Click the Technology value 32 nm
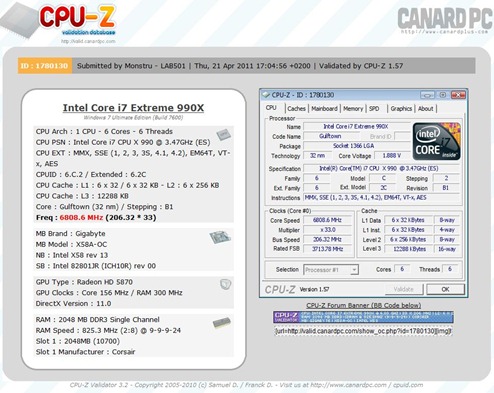Image resolution: width=494 pixels, height=393 pixels. tap(317, 156)
